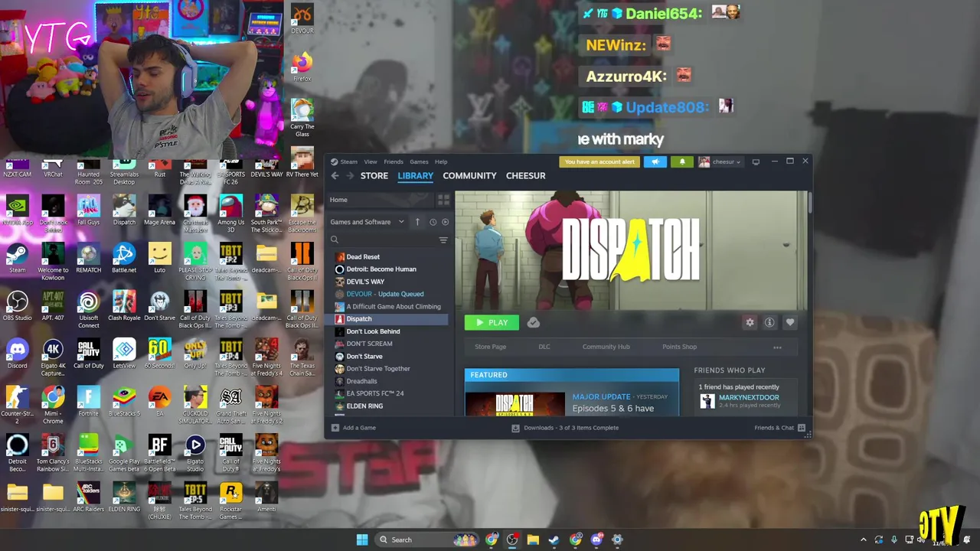Open advanced filter options in Steam library

pyautogui.click(x=443, y=240)
